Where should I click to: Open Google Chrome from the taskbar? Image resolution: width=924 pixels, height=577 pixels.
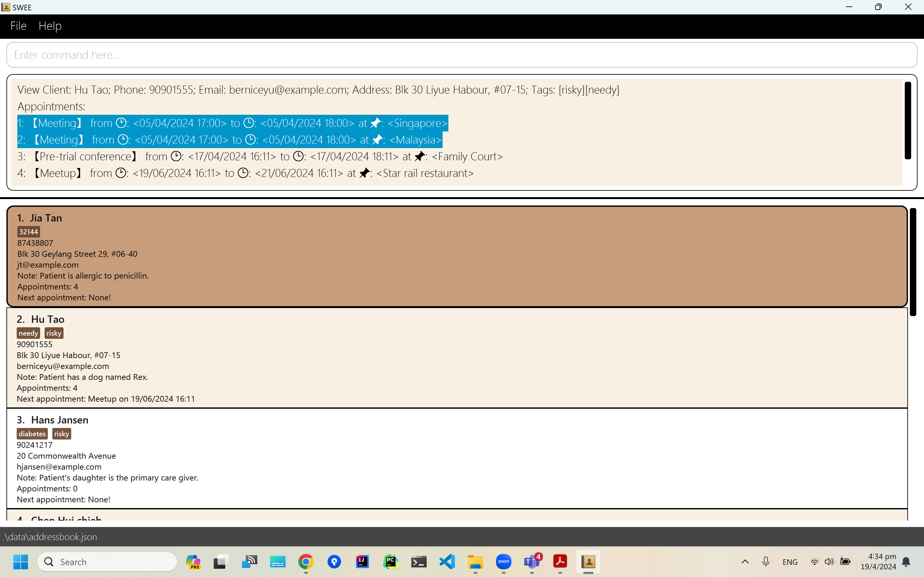306,562
